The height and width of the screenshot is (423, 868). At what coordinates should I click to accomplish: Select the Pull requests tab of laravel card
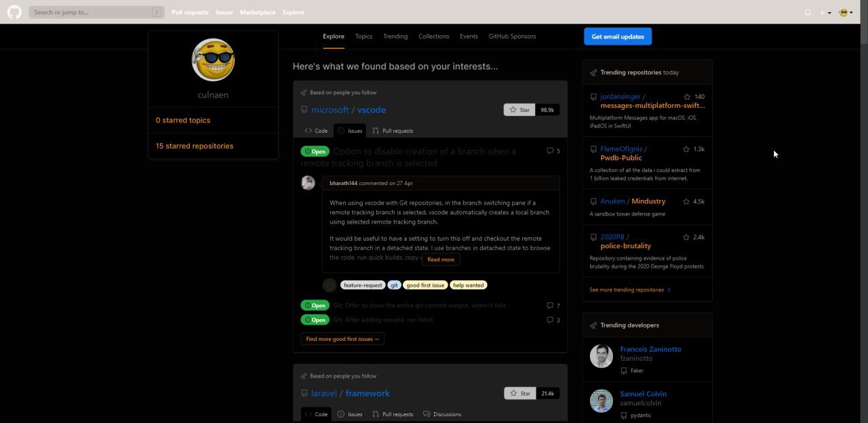[393, 414]
